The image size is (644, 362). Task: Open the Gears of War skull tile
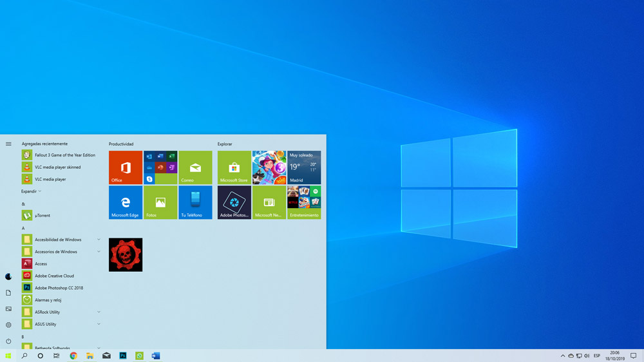(126, 254)
